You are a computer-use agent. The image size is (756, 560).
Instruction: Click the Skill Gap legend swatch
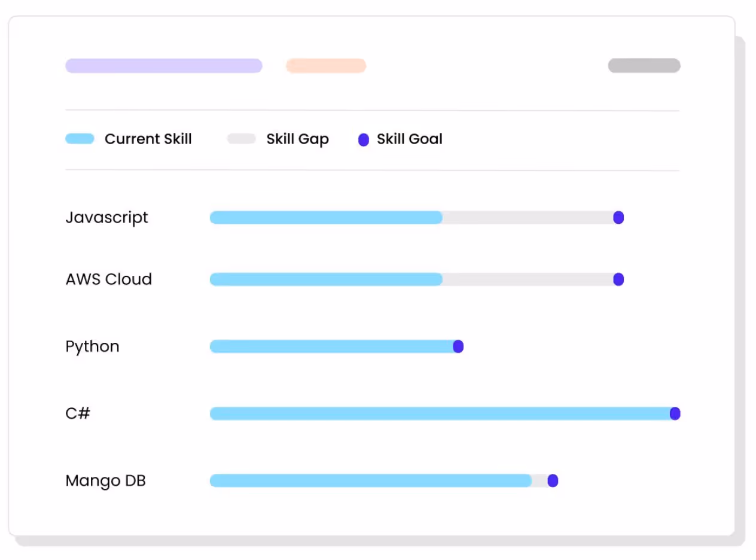(242, 139)
